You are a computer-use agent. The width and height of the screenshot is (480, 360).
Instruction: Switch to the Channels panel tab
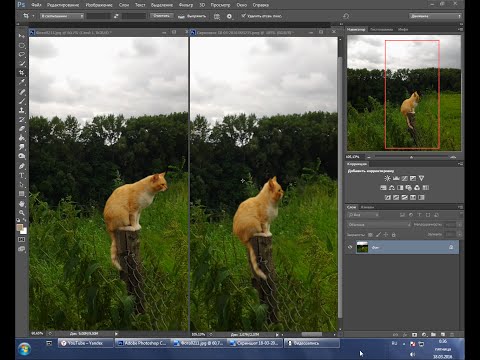click(367, 207)
